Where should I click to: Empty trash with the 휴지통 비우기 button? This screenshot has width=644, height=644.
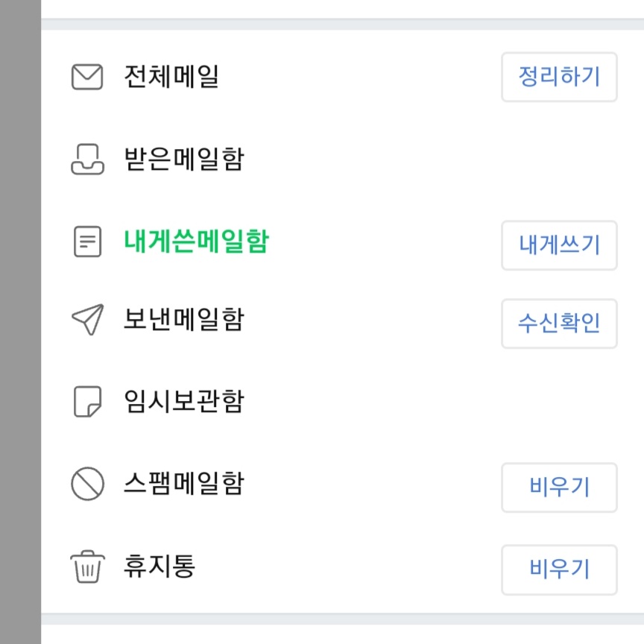tap(559, 569)
